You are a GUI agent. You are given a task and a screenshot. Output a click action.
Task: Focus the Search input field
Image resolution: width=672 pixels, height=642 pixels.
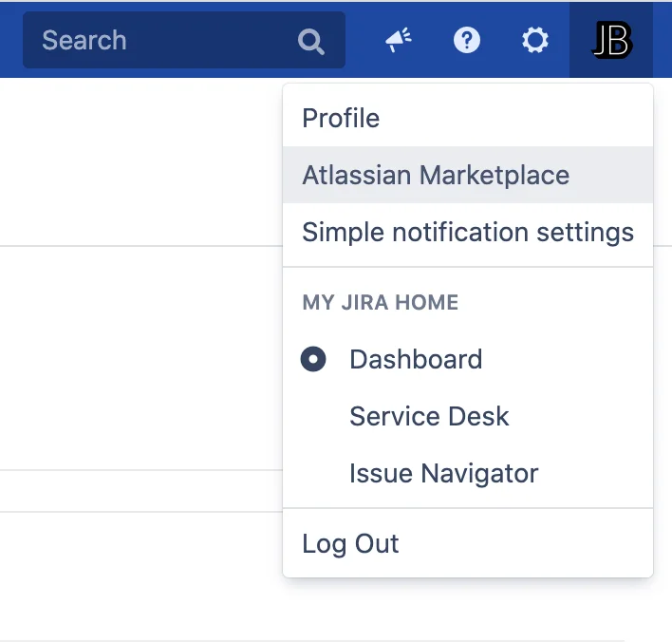(x=184, y=40)
